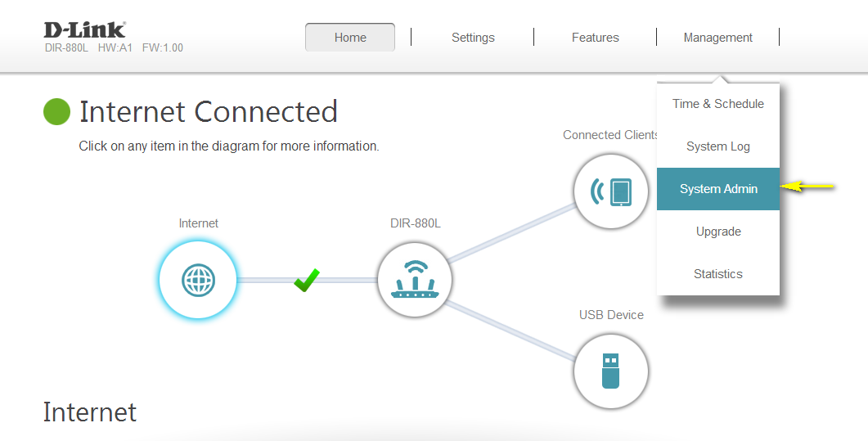Viewport: 868px width, 441px height.
Task: Click the green status circle indicator
Action: tap(57, 112)
